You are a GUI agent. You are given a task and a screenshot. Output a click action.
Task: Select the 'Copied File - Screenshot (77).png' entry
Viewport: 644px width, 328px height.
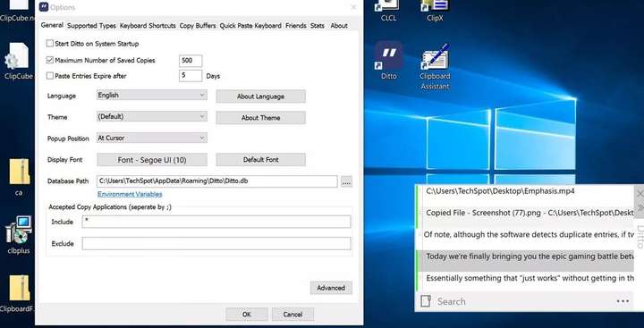tap(526, 213)
